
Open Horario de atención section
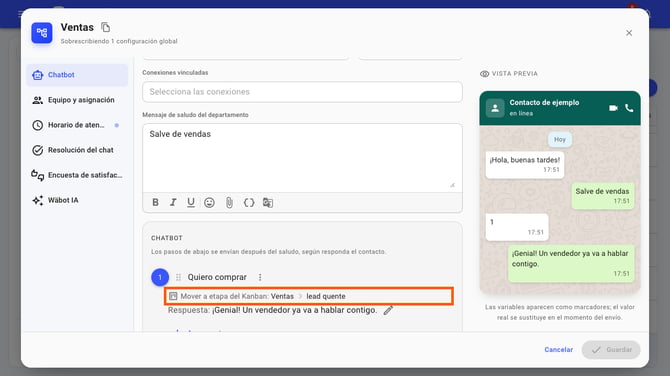pos(77,125)
